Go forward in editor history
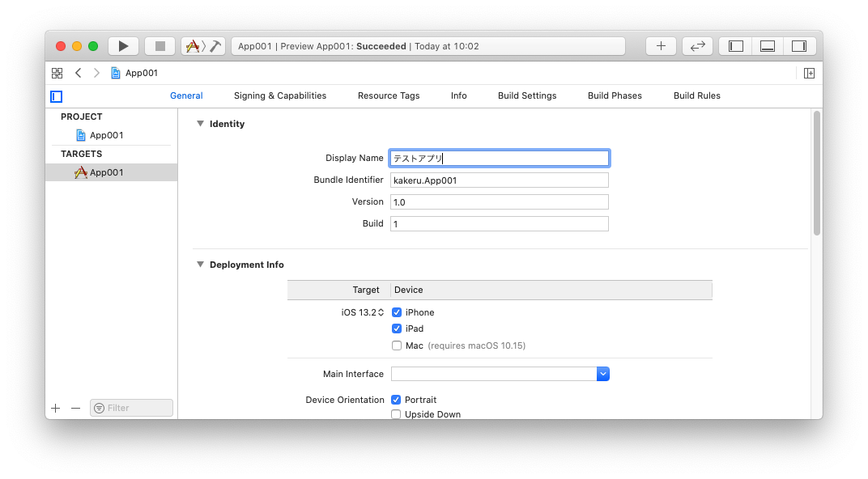The height and width of the screenshot is (479, 868). click(x=96, y=73)
